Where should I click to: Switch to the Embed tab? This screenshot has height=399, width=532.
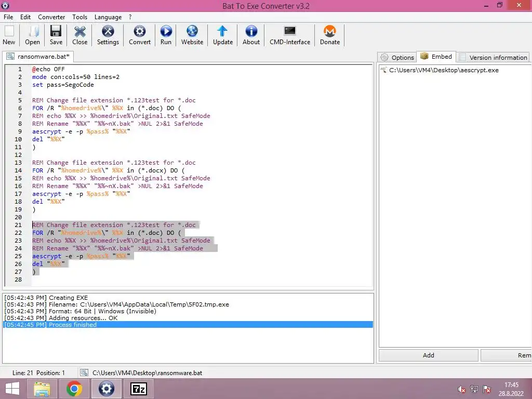pyautogui.click(x=436, y=56)
